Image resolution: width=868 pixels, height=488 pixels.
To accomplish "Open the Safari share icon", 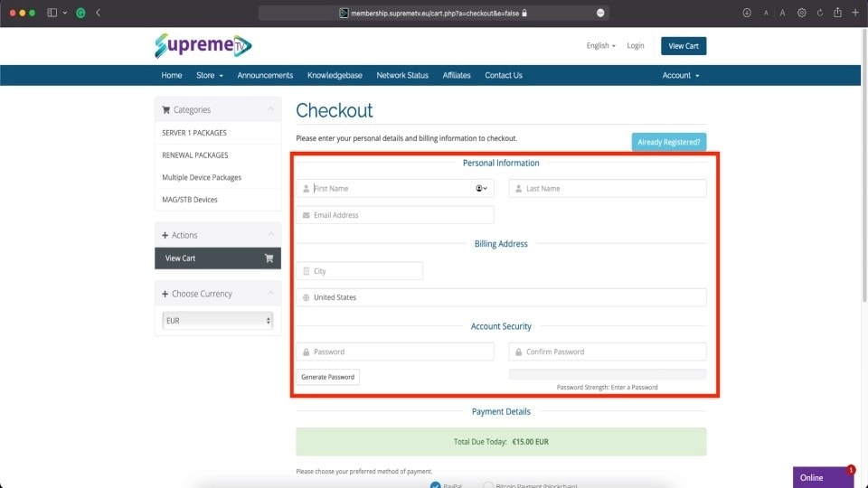I will [x=837, y=12].
